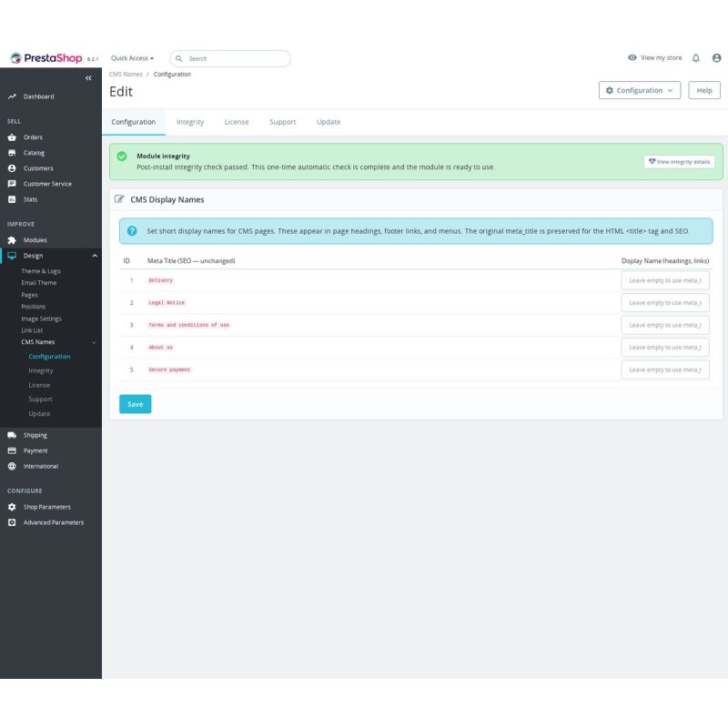This screenshot has width=728, height=728.
Task: Click 'Terms and conditions of use' text
Action: (x=189, y=325)
